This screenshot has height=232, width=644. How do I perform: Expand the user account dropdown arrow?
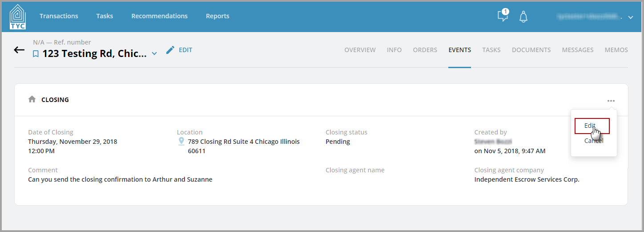[x=630, y=17]
